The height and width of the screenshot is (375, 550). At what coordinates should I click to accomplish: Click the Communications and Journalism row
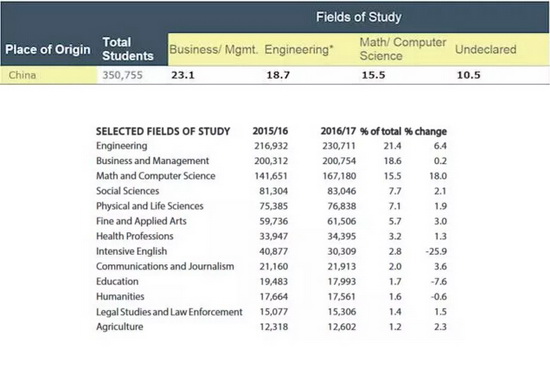[x=271, y=266]
